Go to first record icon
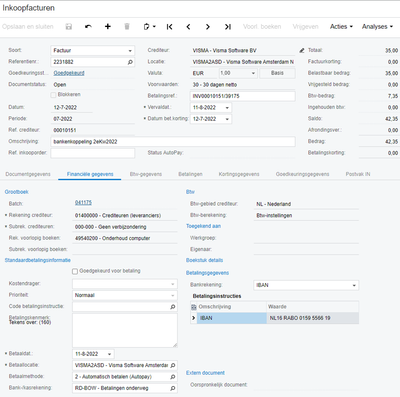Screen dimensions: 400x397 coord(169,27)
